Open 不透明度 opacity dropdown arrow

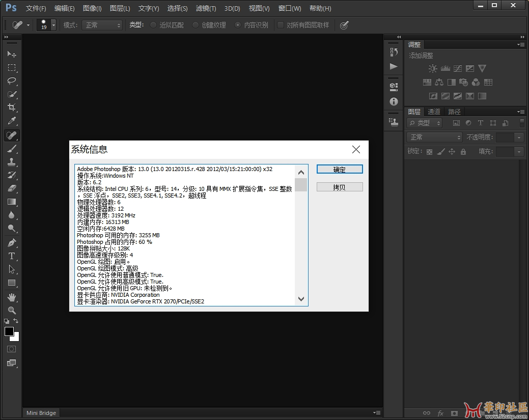tap(519, 137)
